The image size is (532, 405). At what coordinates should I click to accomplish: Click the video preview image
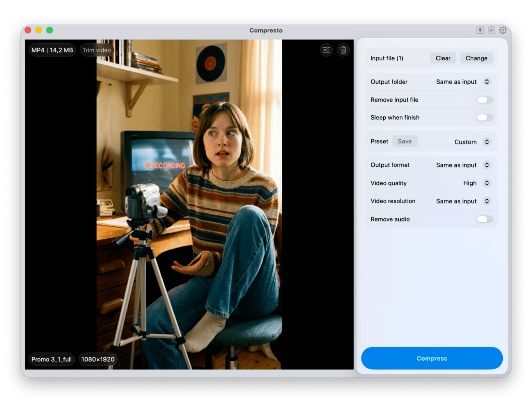click(189, 205)
